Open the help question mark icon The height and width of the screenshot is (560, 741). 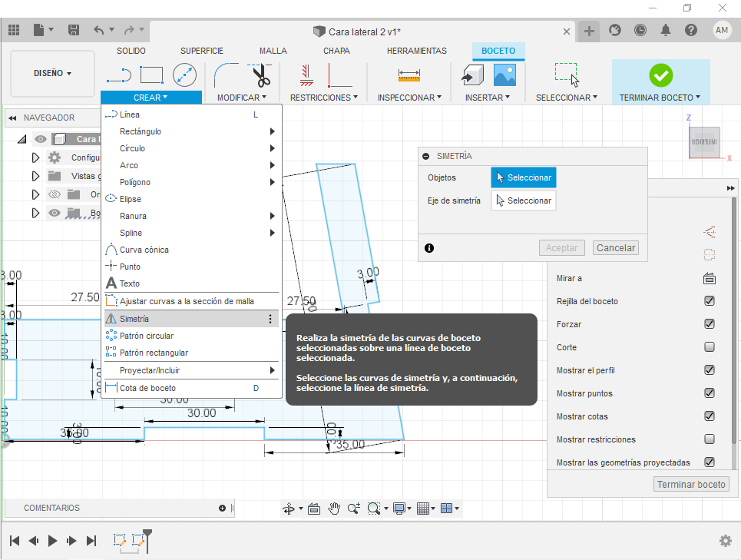point(691,30)
